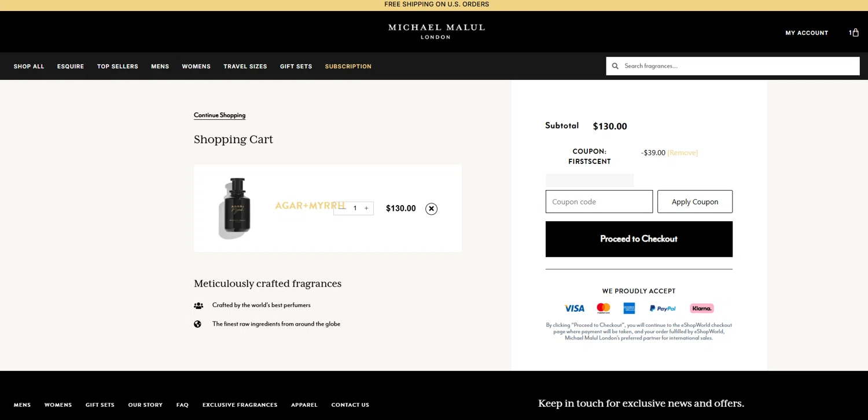Open the shopping bag cart icon
868x420 pixels.
pos(854,32)
